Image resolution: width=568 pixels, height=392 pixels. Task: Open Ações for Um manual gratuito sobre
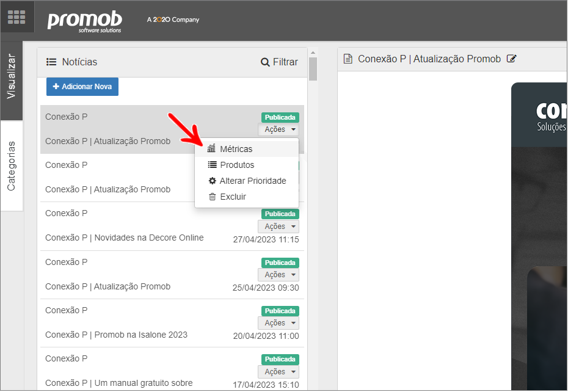coord(279,372)
